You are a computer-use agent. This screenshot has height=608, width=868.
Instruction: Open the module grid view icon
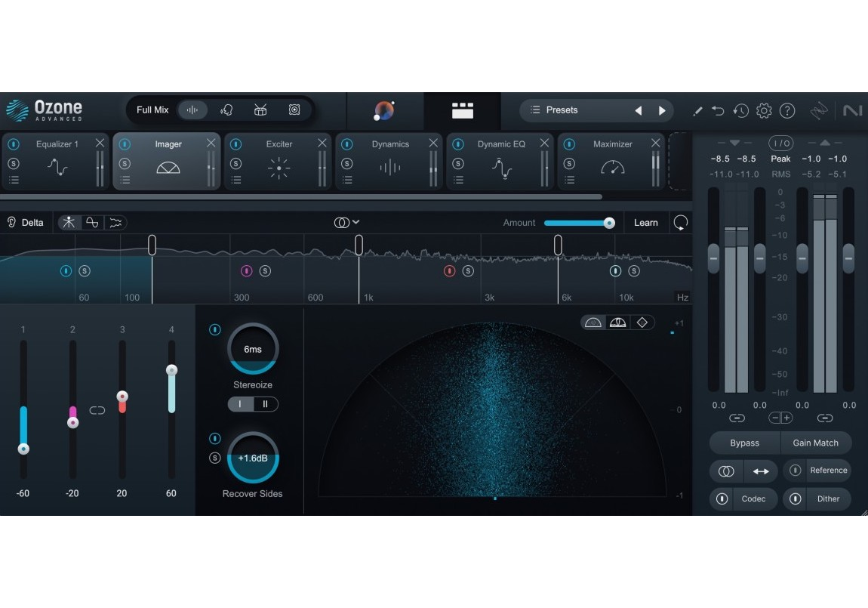pos(462,111)
